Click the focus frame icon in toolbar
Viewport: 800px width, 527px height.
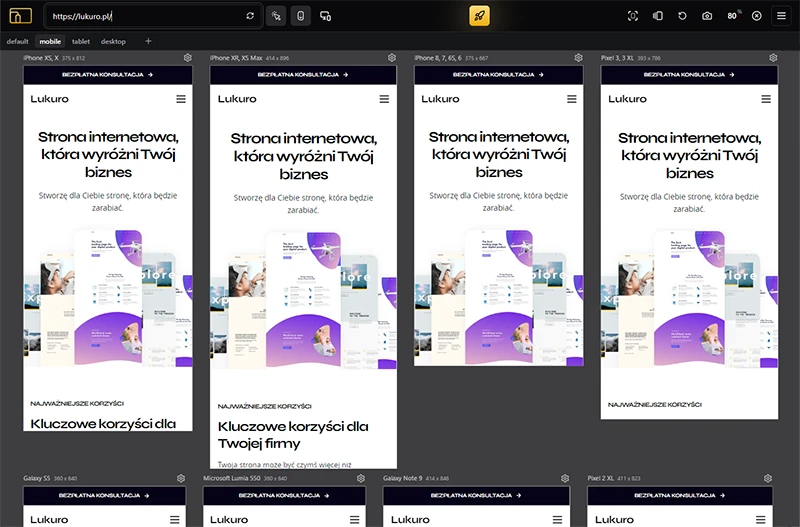tap(632, 16)
